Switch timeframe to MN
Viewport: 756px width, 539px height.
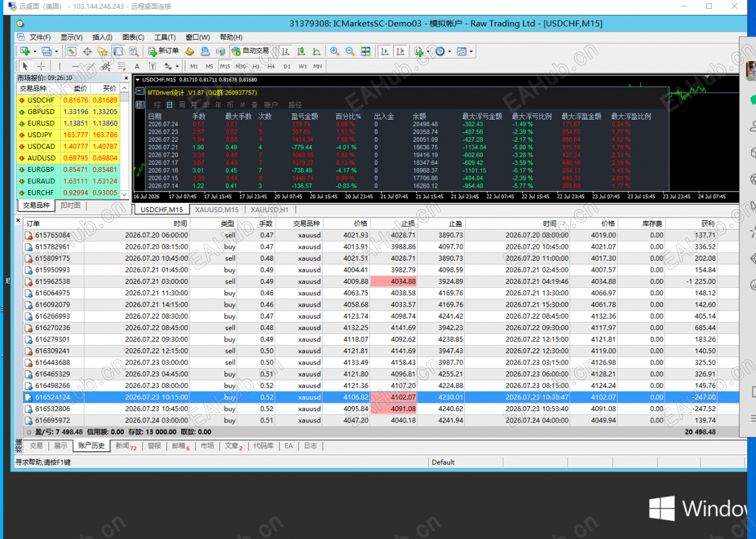[318, 66]
